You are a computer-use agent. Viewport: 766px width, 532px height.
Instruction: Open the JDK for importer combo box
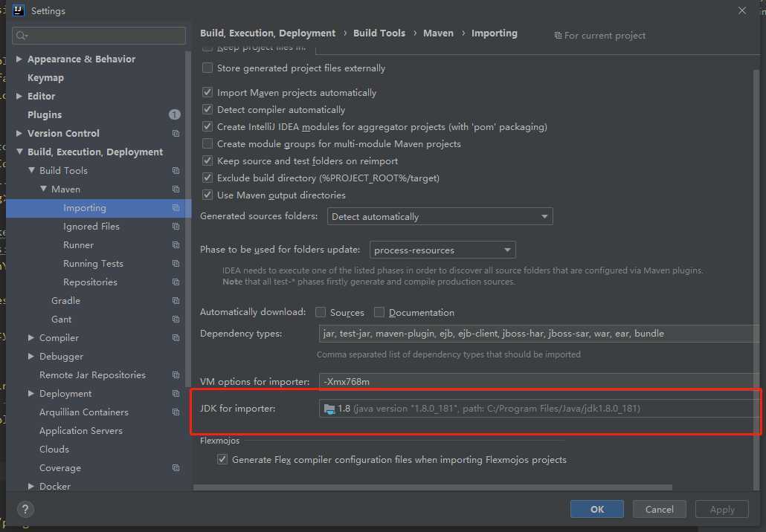click(539, 409)
